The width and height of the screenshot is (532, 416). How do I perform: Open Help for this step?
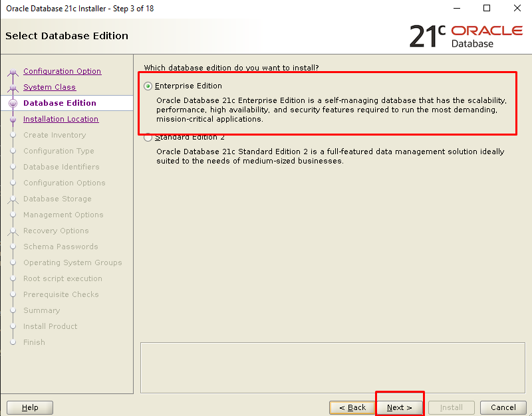point(30,407)
